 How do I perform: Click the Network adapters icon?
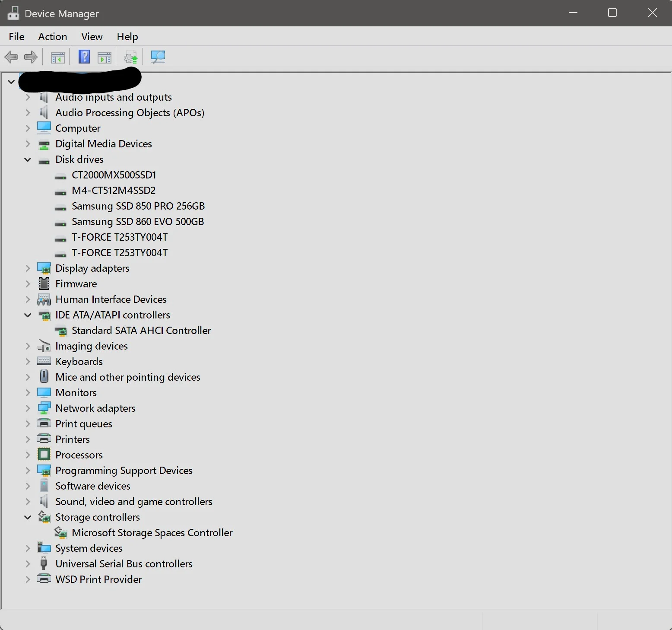[44, 408]
